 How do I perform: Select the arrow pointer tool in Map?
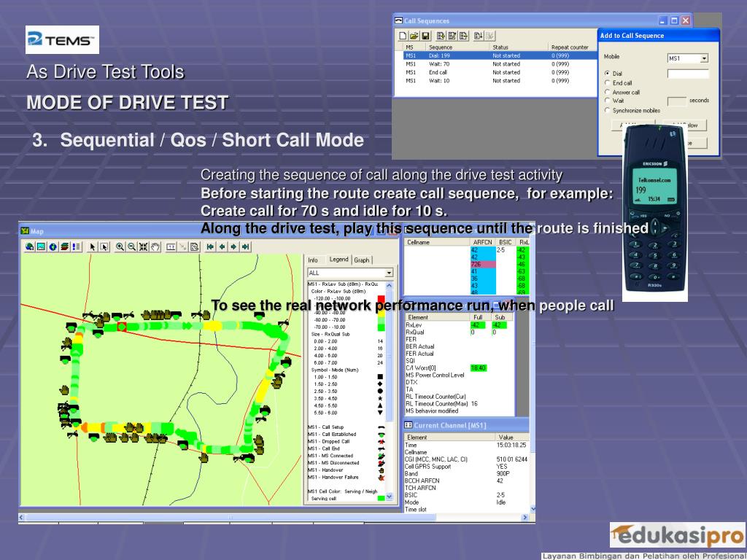93,246
